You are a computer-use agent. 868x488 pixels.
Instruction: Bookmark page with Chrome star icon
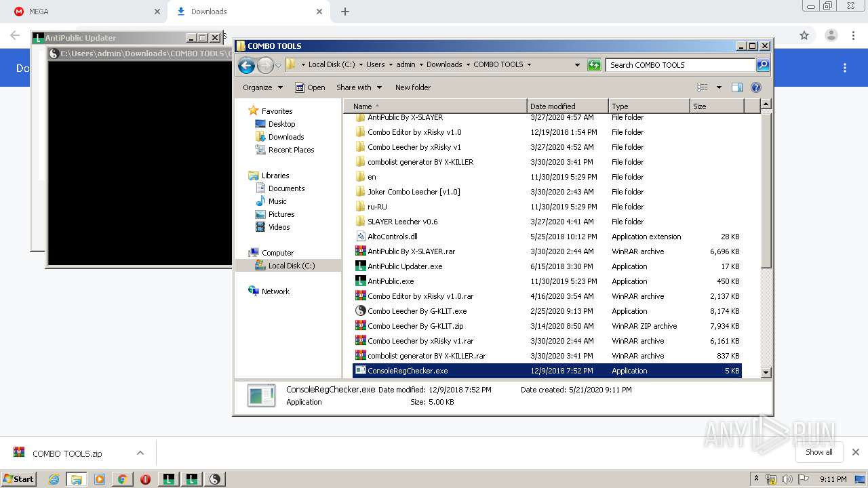804,35
